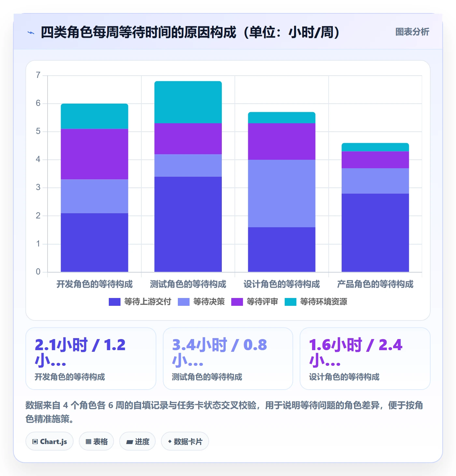456x476 pixels.
Task: Click 设计角色 bar's 等待决策 segment
Action: pyautogui.click(x=282, y=193)
